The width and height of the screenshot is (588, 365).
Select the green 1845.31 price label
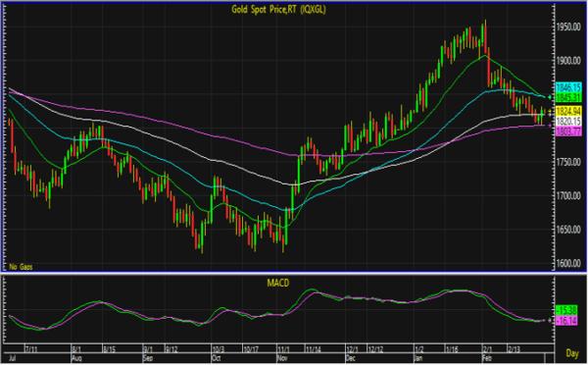click(568, 98)
